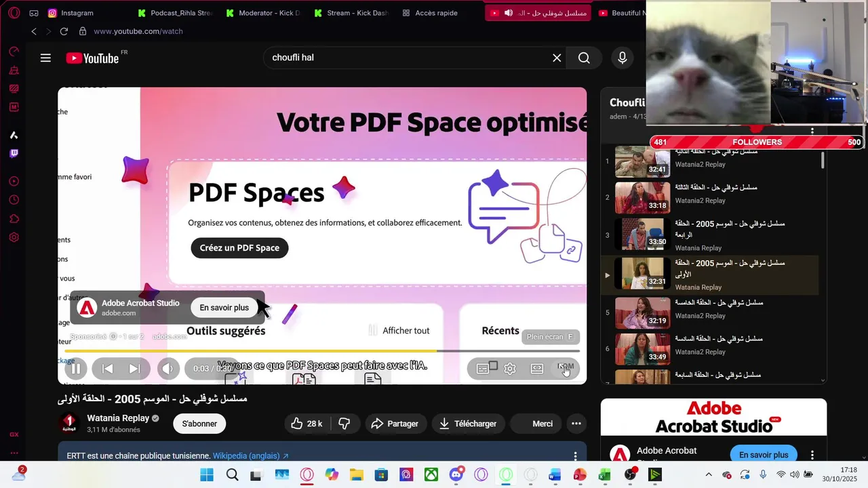Like the video (28 k)

(x=307, y=424)
